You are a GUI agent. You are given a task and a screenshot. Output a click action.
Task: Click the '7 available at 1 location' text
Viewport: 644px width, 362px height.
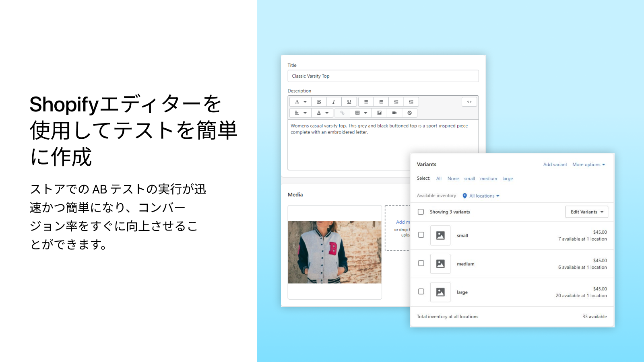point(582,239)
